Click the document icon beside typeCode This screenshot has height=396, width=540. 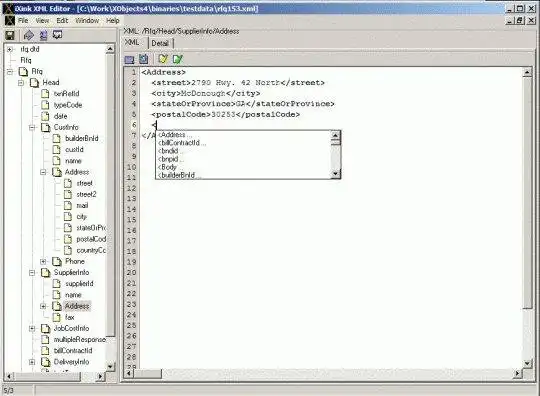point(45,105)
